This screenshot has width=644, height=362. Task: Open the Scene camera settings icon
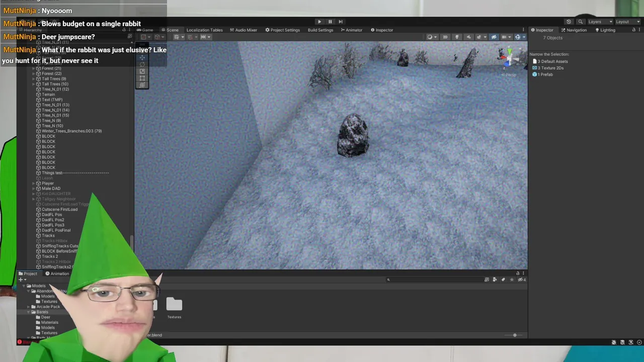(505, 37)
